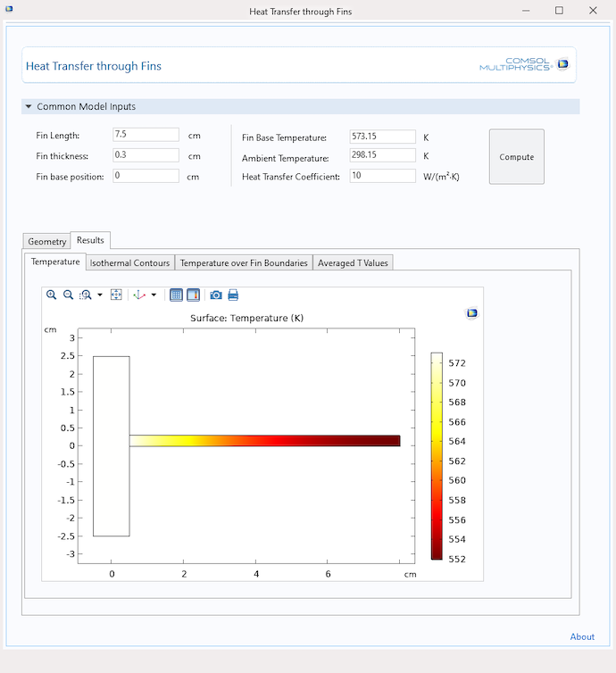
Task: Minimize the application window
Action: coord(526,11)
